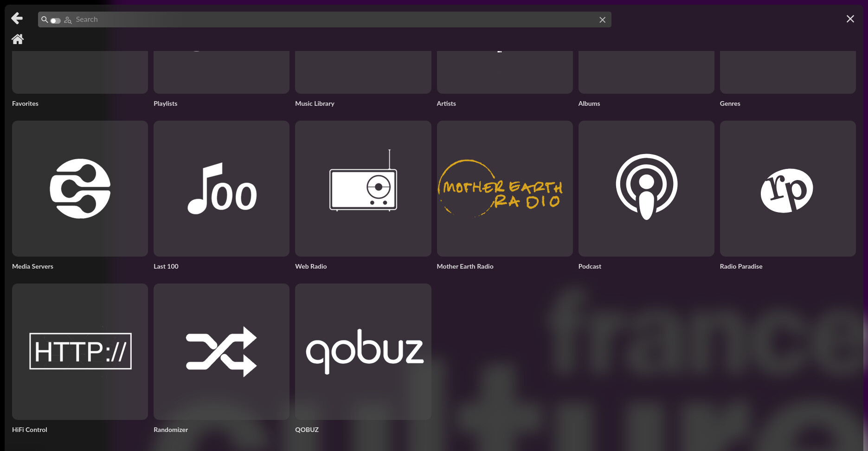Select the Favorites label
The image size is (868, 451).
tap(26, 103)
